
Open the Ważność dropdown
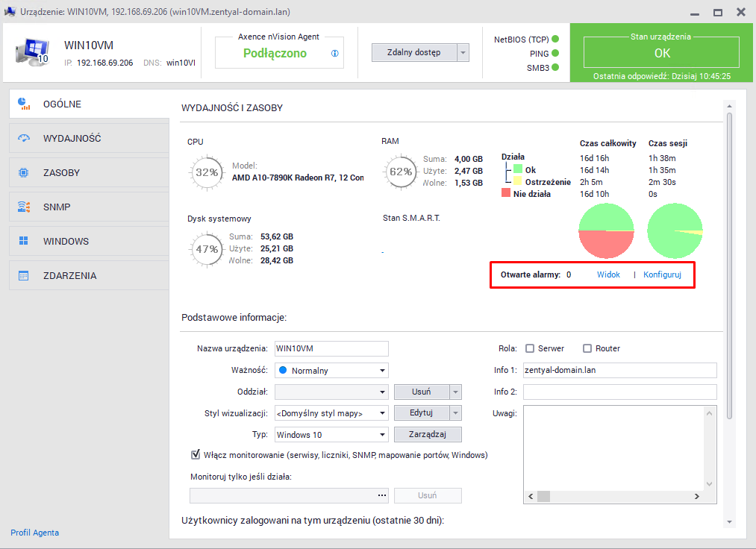click(331, 370)
